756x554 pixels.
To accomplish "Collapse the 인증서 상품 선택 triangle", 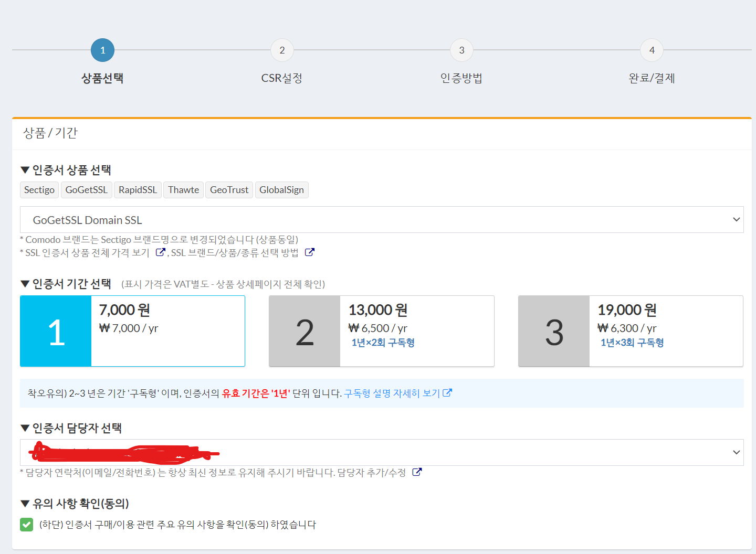I will 25,170.
